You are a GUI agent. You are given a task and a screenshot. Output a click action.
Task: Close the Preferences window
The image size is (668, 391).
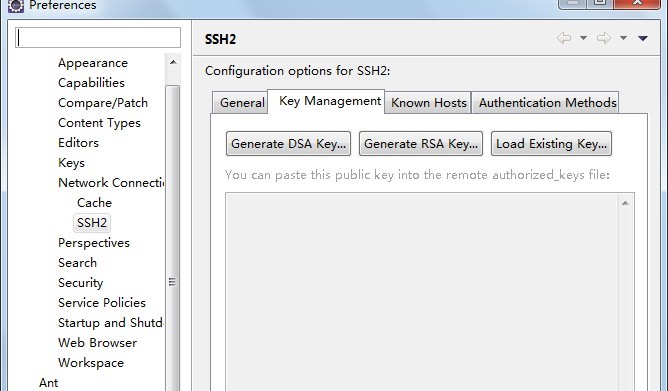[637, 3]
